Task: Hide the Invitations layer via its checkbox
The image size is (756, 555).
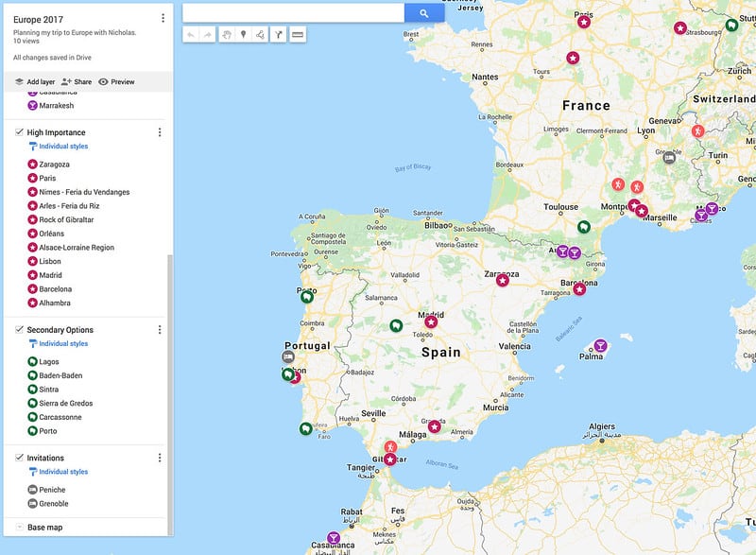Action: point(20,458)
